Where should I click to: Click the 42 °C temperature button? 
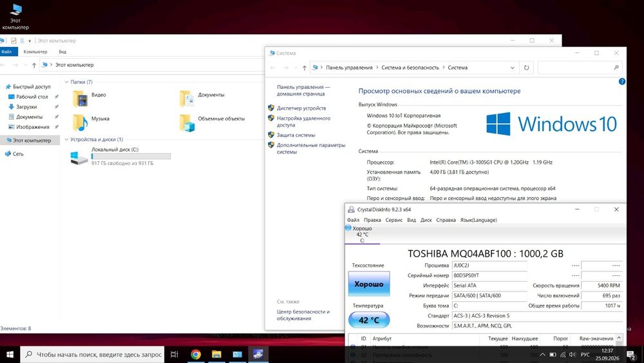369,320
